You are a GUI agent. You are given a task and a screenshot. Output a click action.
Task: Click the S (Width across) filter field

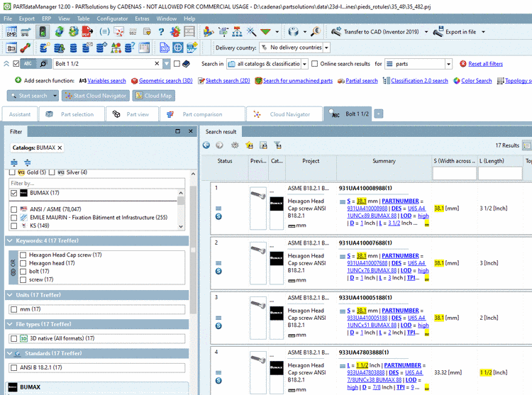coord(454,174)
